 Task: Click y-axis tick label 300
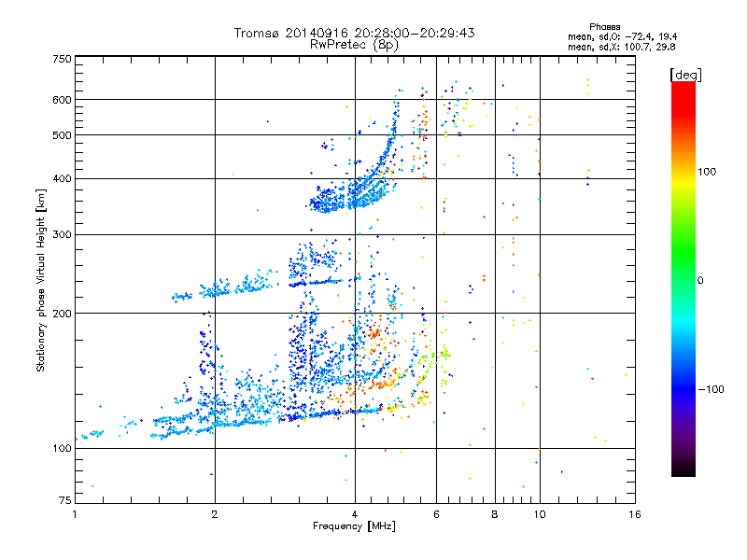point(62,234)
